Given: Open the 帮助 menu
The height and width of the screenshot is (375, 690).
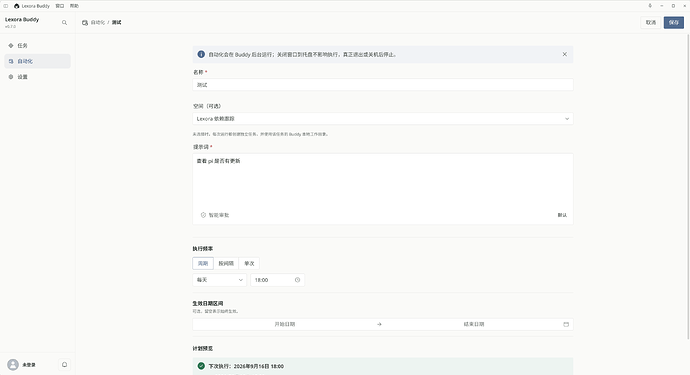Looking at the screenshot, I should pos(74,6).
